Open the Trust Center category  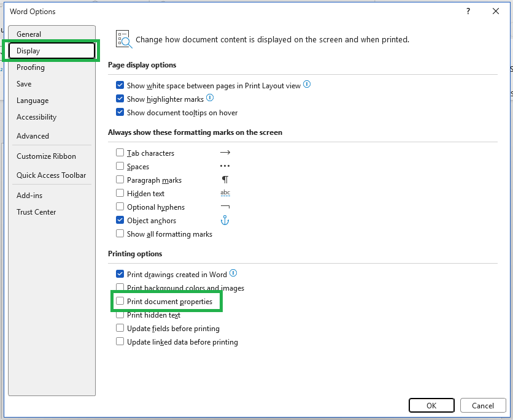[x=52, y=212]
